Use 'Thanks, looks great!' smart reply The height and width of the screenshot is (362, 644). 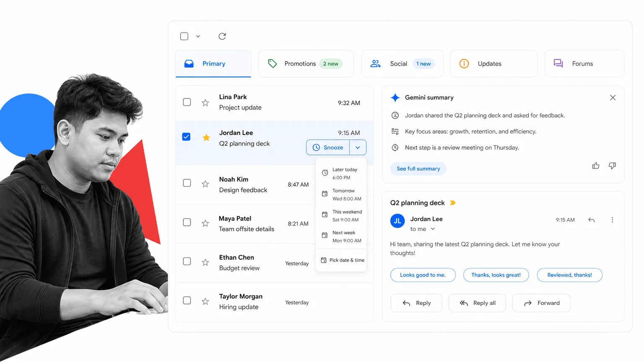click(496, 275)
